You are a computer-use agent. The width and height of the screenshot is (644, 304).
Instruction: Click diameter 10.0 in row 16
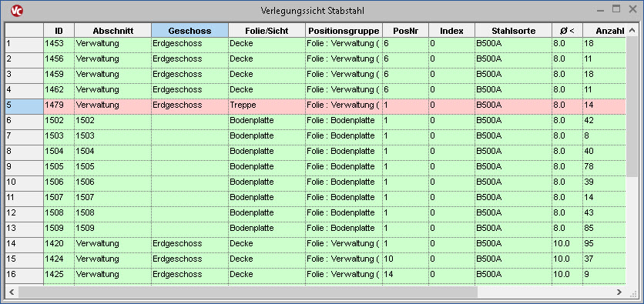tap(567, 276)
